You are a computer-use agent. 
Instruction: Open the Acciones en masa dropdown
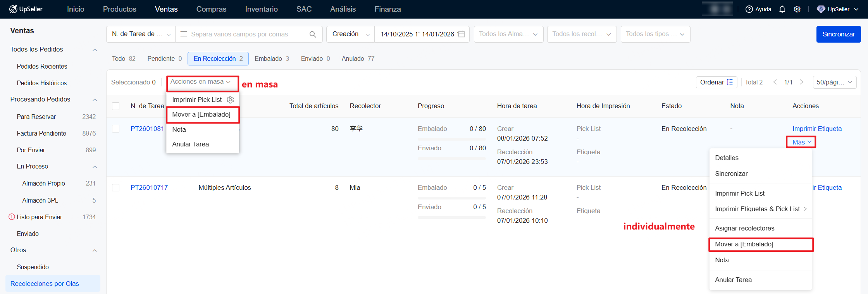point(201,82)
